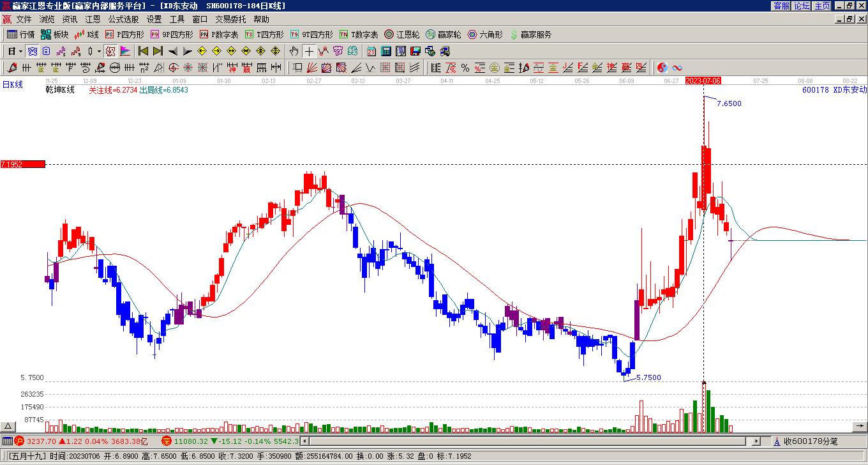The image size is (868, 465).
Task: Open the 日K线 period selector label
Action: (x=12, y=84)
